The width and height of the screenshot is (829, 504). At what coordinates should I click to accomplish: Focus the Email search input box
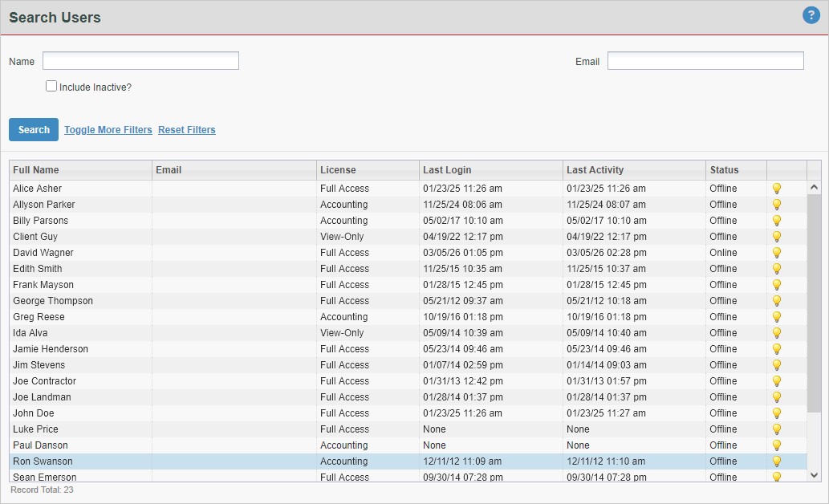click(x=705, y=61)
